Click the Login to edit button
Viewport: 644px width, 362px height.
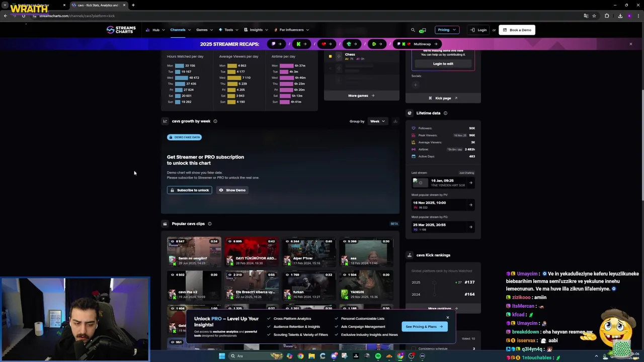point(443,64)
